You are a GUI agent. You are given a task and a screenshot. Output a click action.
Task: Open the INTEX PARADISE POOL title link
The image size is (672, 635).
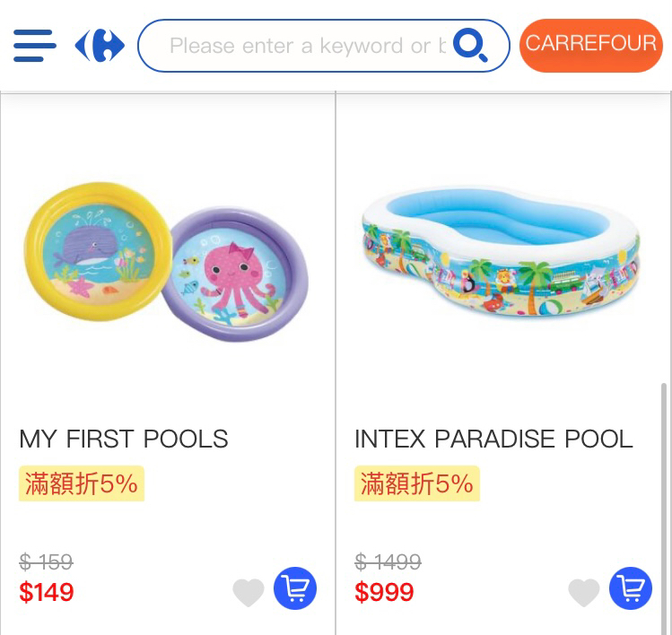tap(494, 439)
